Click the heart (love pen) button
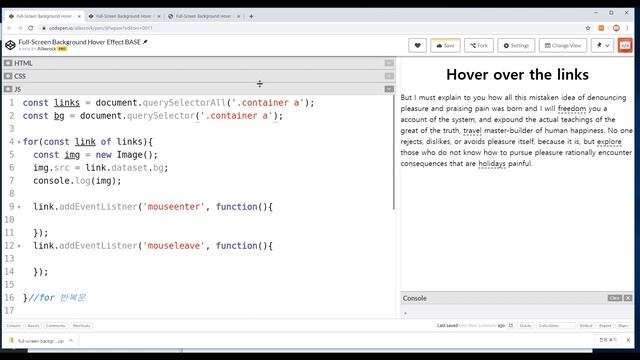 click(417, 45)
